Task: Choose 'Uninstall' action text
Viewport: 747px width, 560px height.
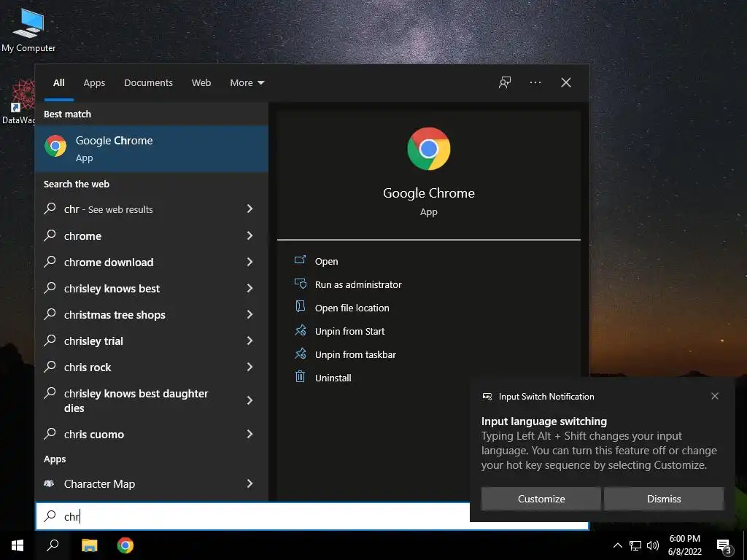Action: tap(333, 378)
